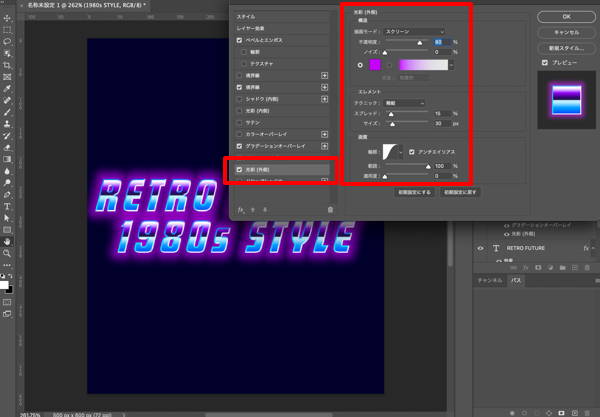Image resolution: width=600 pixels, height=417 pixels.
Task: Enable the サテン checkbox
Action: pyautogui.click(x=240, y=123)
